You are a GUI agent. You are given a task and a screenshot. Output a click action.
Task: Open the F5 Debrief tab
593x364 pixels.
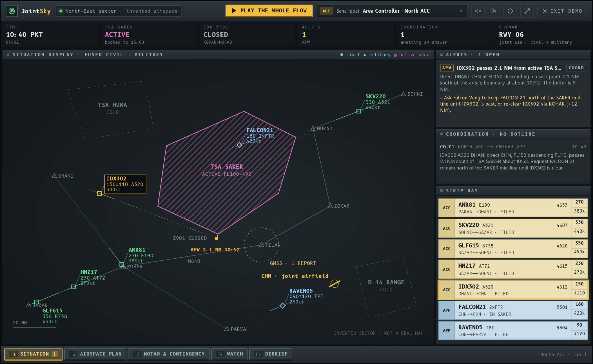pyautogui.click(x=271, y=354)
